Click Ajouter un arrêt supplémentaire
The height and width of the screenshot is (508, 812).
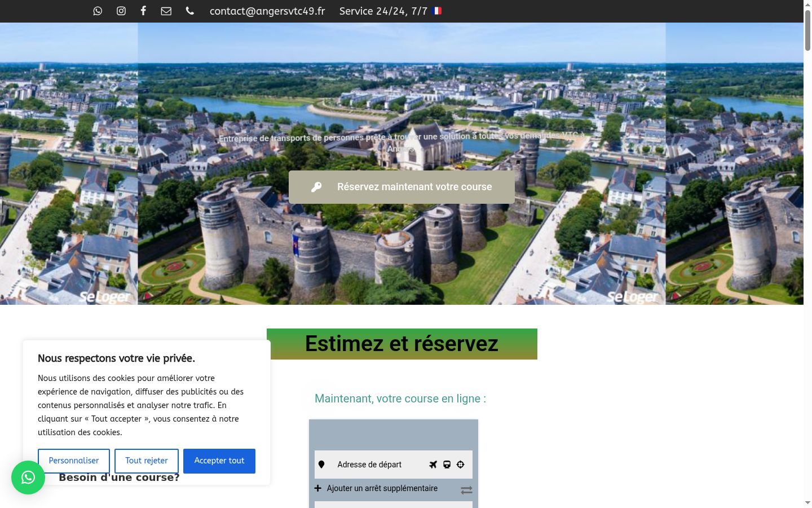382,488
